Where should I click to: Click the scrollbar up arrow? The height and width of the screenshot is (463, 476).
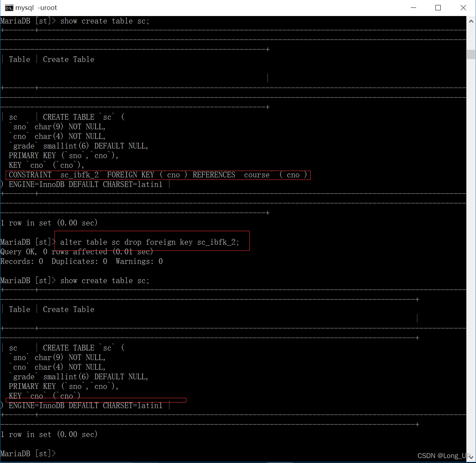coord(471,21)
